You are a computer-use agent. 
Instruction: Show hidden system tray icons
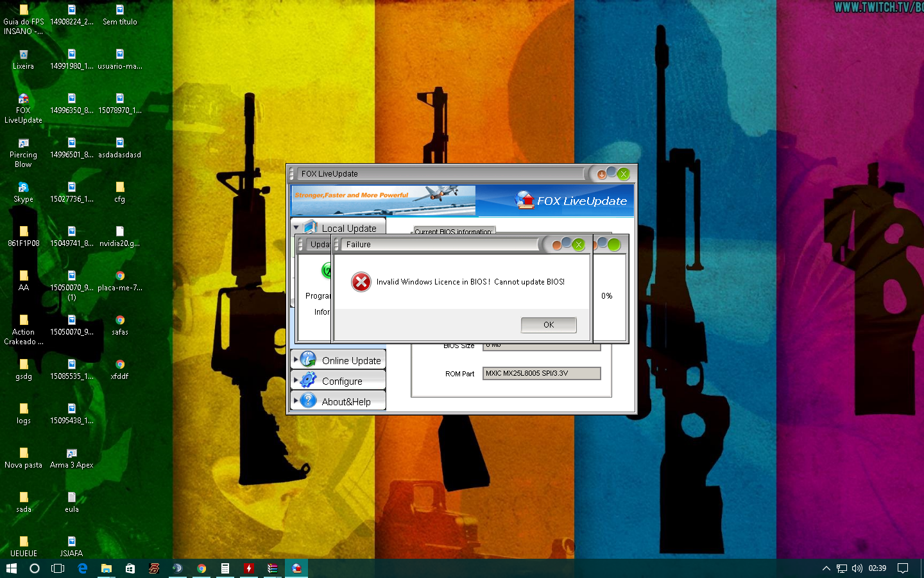(x=826, y=568)
